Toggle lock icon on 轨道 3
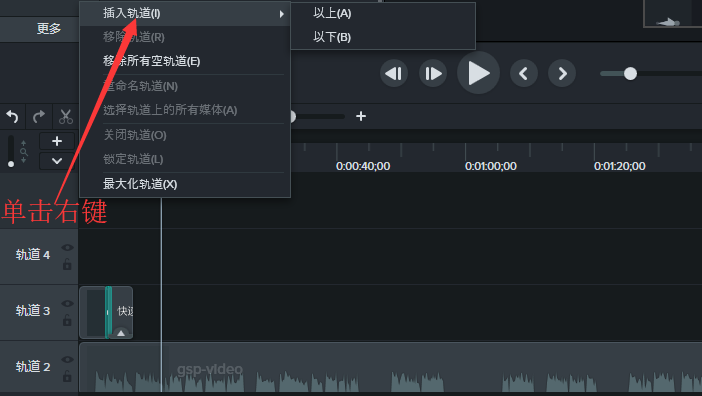The image size is (702, 396). tap(67, 320)
